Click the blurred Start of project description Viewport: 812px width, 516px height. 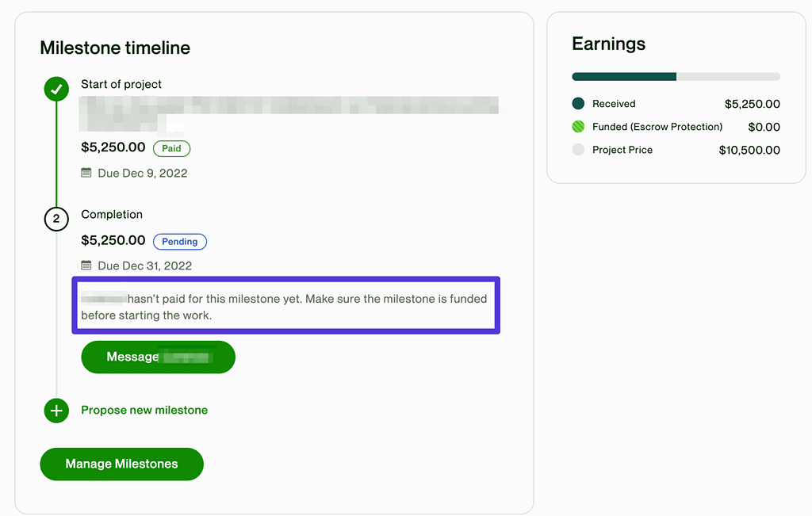(x=289, y=113)
